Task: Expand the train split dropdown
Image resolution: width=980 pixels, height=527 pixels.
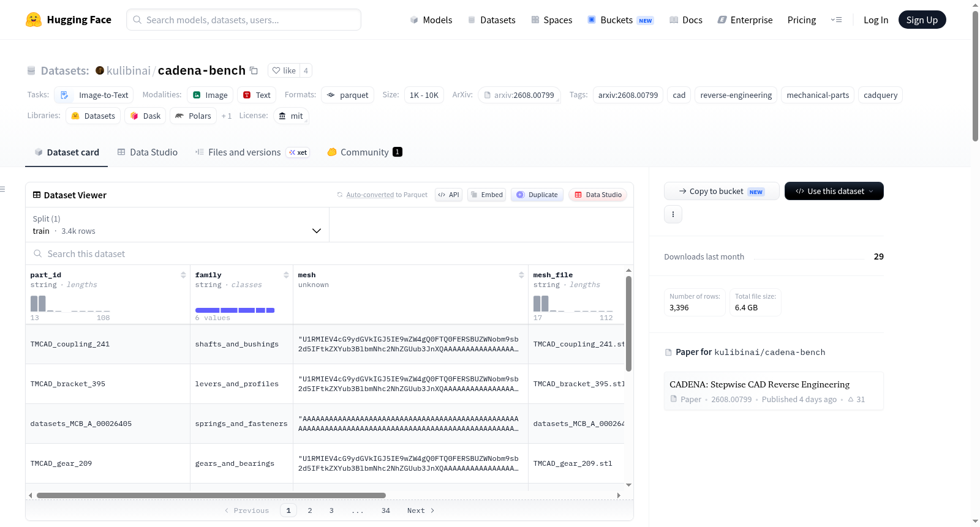Action: point(177,225)
